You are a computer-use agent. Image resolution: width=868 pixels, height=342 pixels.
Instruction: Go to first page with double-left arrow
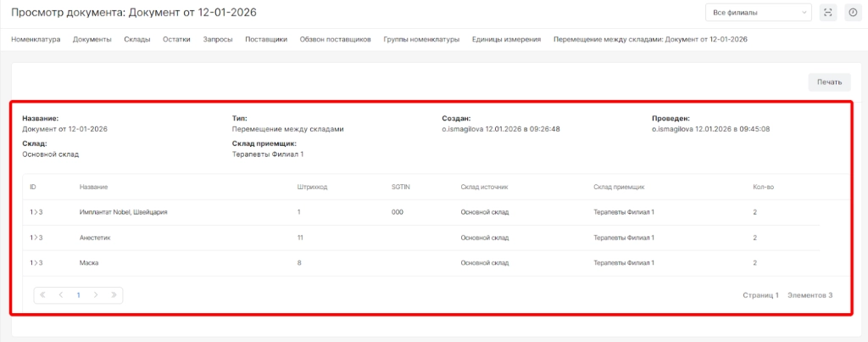(x=42, y=295)
